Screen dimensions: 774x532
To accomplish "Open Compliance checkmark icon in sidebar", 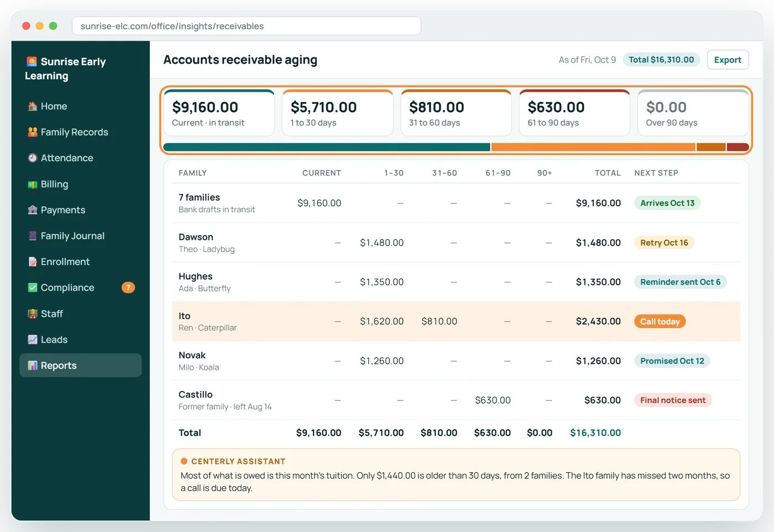I will [33, 288].
